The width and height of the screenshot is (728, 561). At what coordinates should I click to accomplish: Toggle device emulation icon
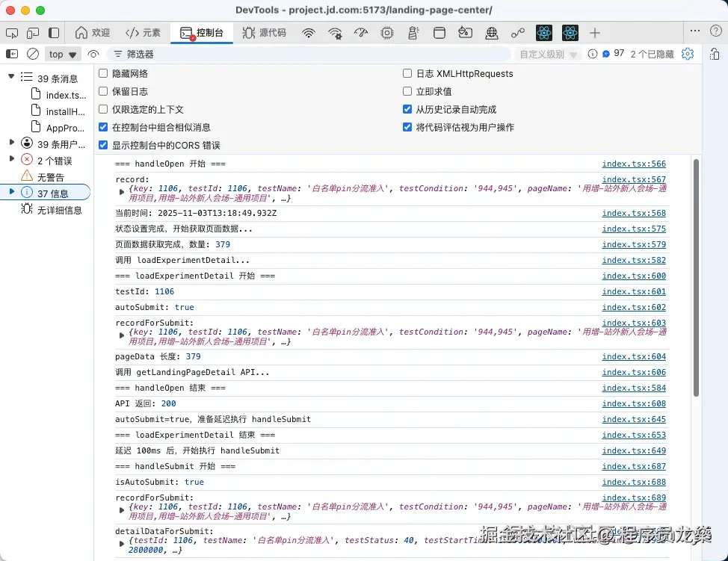point(32,33)
